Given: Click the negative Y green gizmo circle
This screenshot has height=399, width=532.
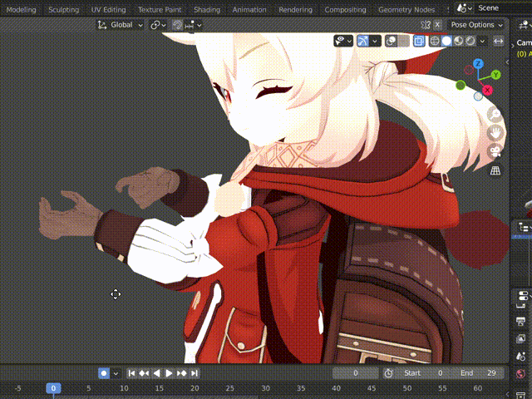Looking at the screenshot, I should coord(461,85).
